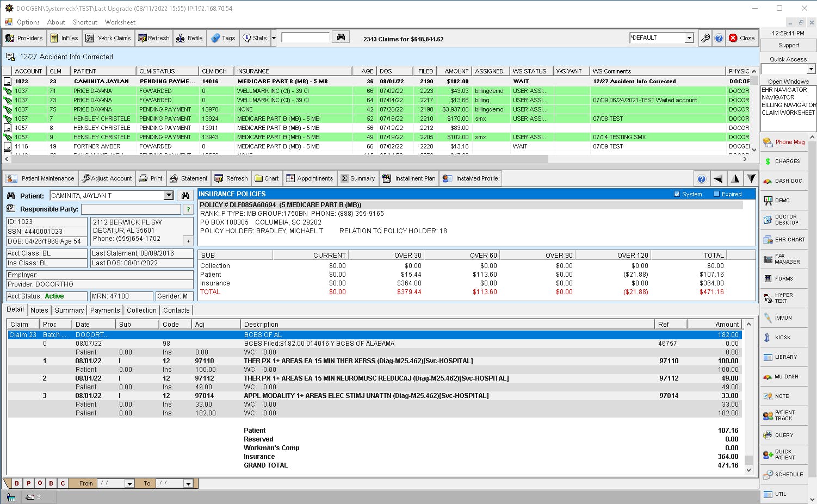Open the EHR Chart sidebar icon

pyautogui.click(x=783, y=240)
